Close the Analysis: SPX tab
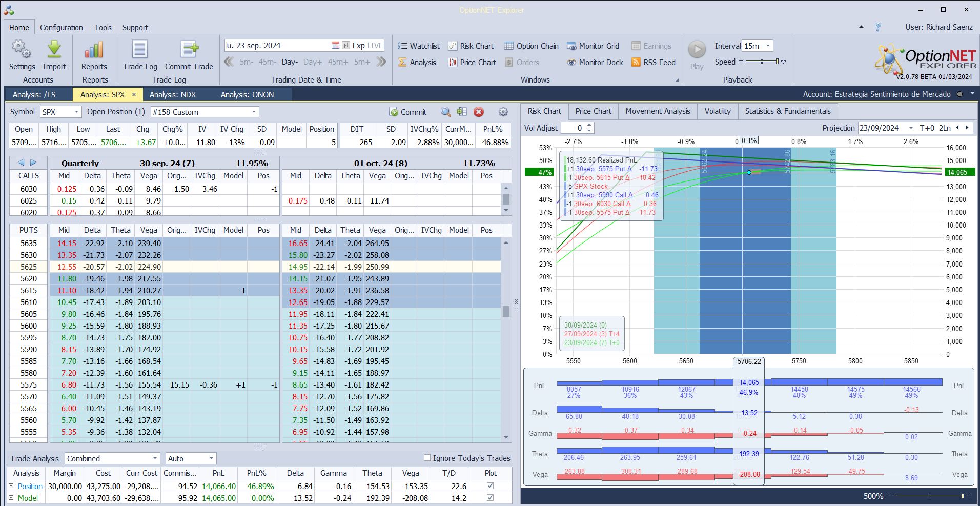Viewport: 980px width, 506px height. [x=134, y=94]
